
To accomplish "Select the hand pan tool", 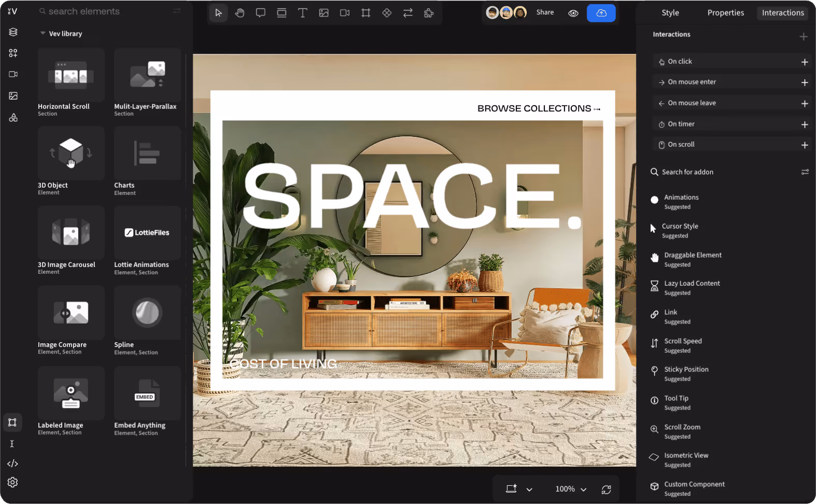I will click(240, 13).
